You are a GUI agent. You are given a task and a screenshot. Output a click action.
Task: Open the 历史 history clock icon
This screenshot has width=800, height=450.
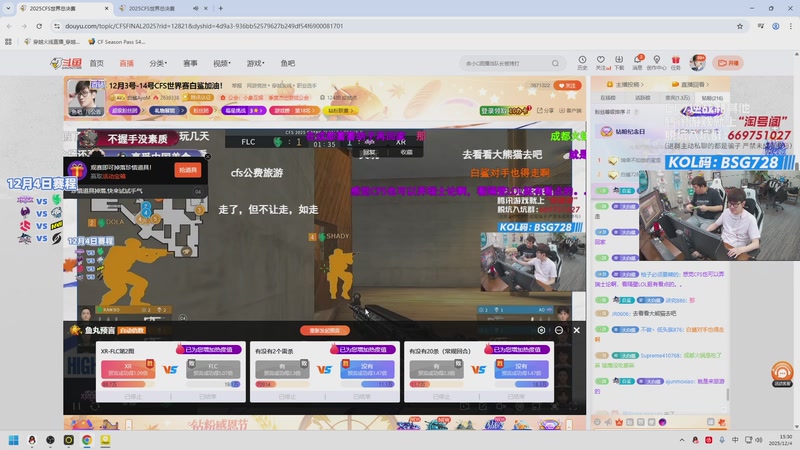(x=582, y=63)
